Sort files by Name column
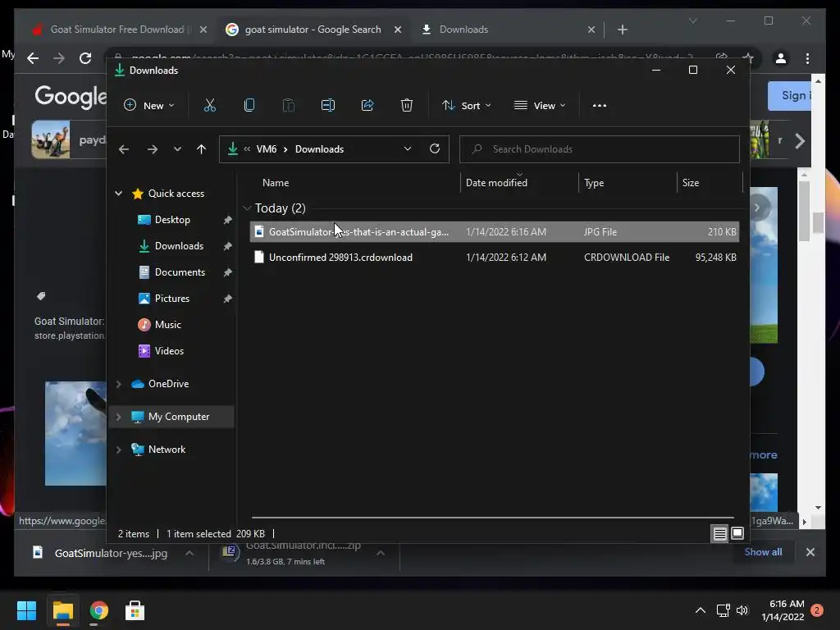Screen dimensions: 840x630 (276, 183)
